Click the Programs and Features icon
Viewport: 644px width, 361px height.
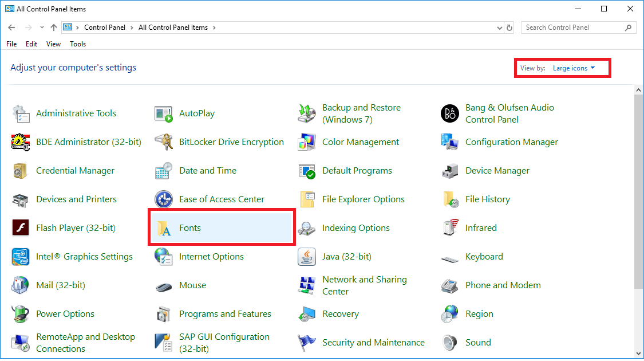[x=164, y=313]
